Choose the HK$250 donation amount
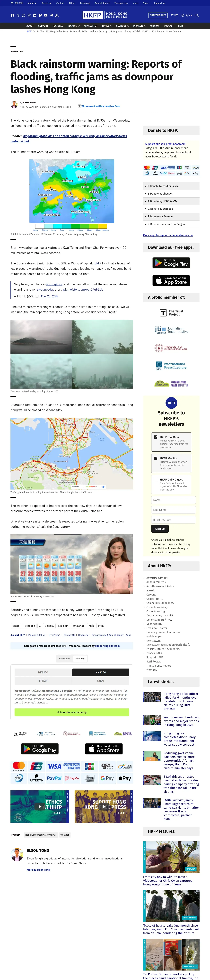This screenshot has width=210, height=980. (x=101, y=673)
